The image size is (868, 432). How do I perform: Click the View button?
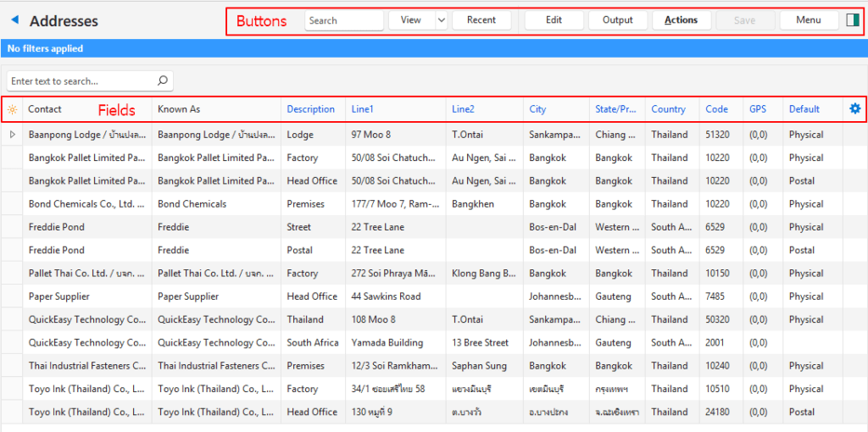point(411,20)
